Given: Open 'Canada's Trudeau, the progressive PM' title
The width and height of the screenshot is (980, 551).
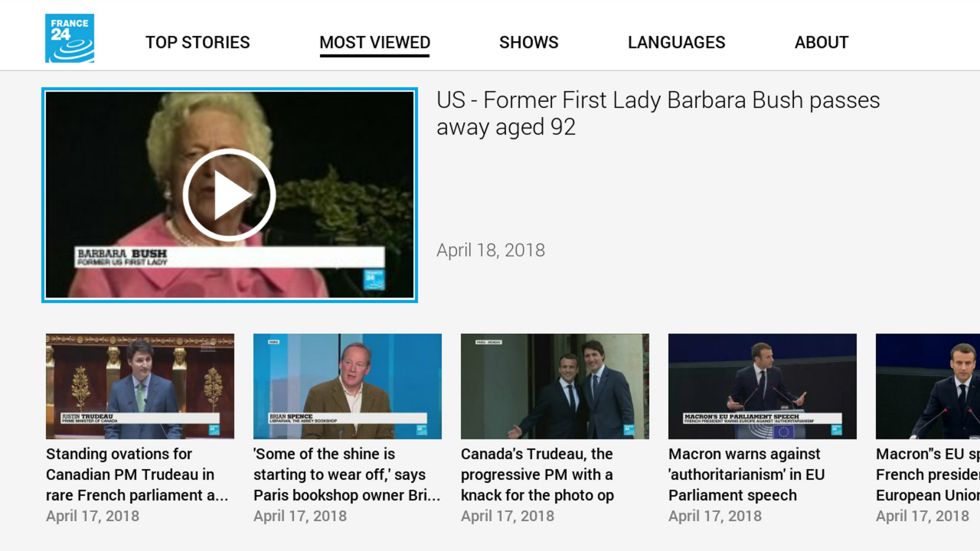Looking at the screenshot, I should 537,474.
